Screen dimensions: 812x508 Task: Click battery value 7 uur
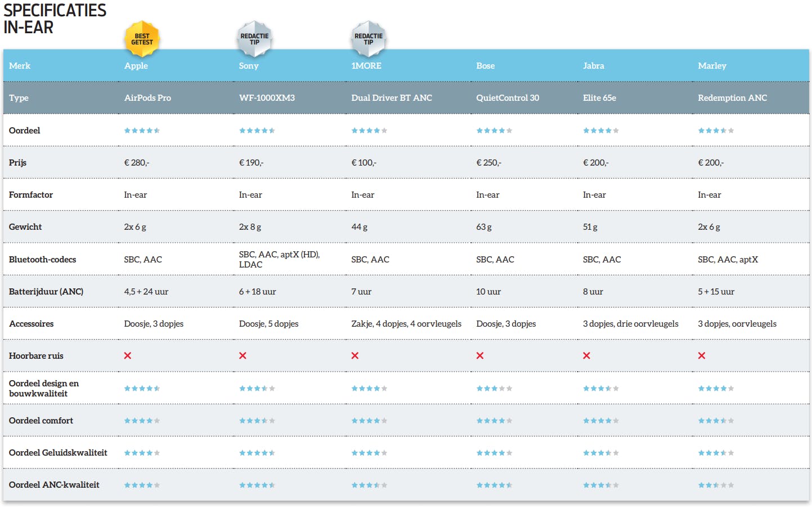click(x=361, y=292)
